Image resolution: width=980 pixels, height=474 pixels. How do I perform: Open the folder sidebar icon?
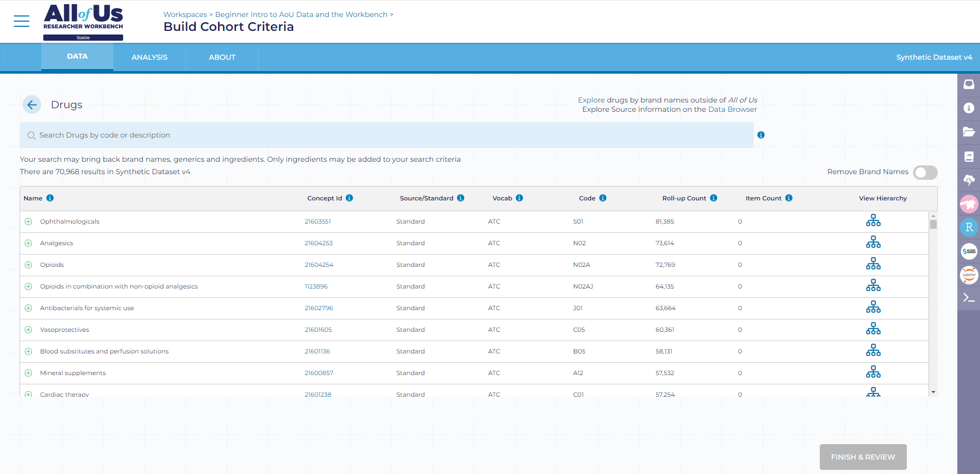(x=969, y=132)
